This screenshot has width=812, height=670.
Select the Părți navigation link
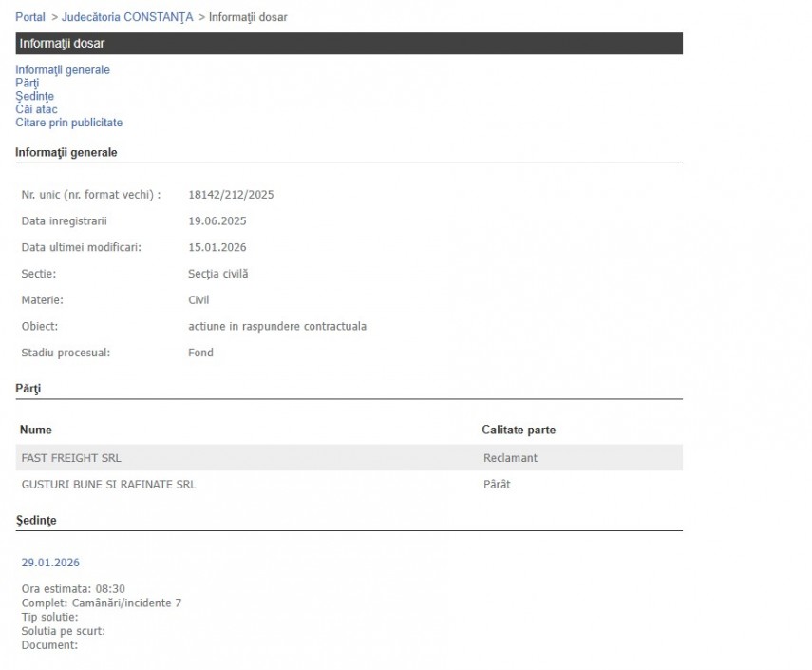point(28,83)
